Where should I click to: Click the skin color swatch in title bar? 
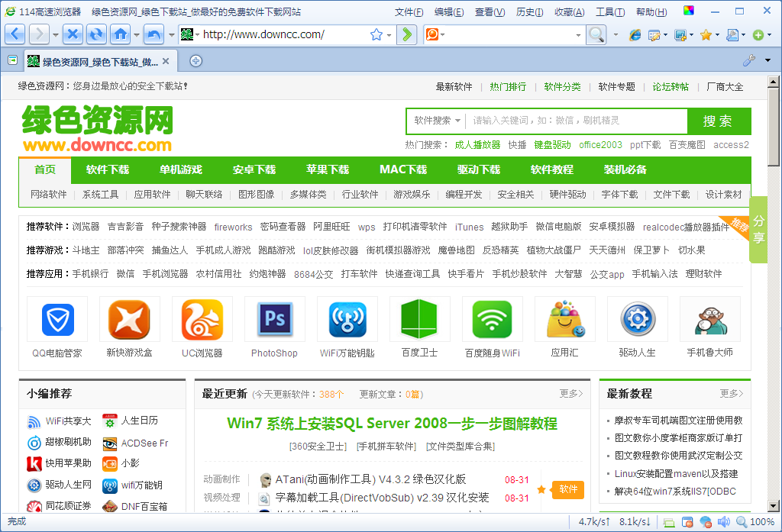[689, 11]
